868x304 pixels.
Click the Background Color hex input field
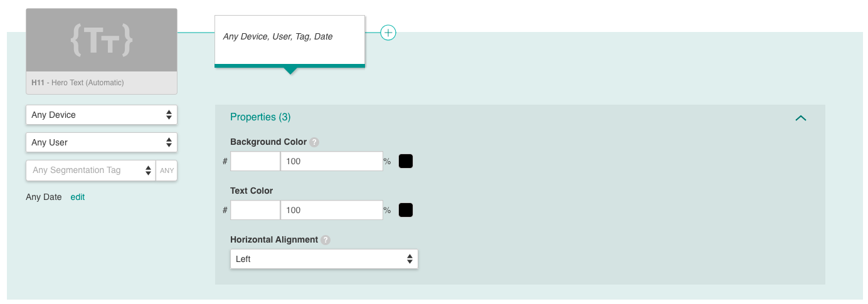pos(255,161)
